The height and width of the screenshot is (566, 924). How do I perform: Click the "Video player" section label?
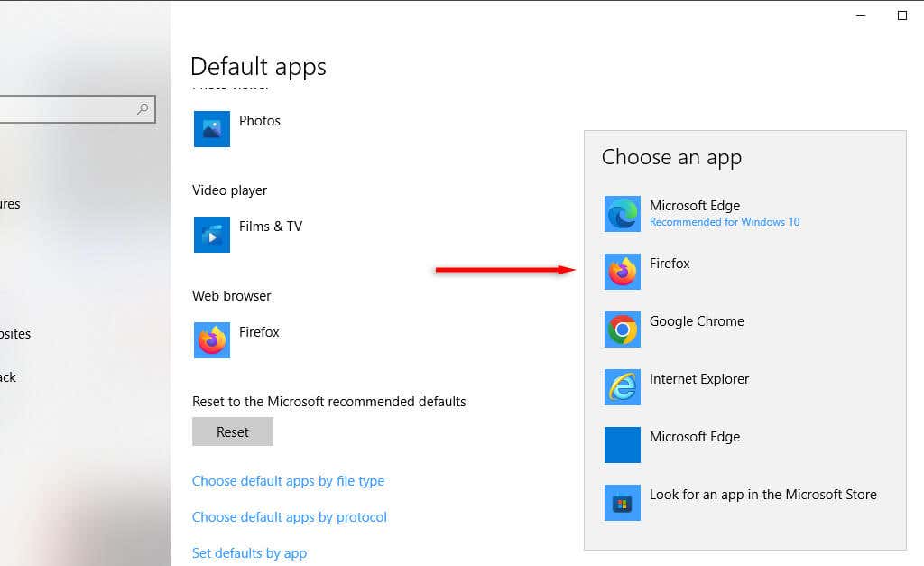(x=230, y=190)
